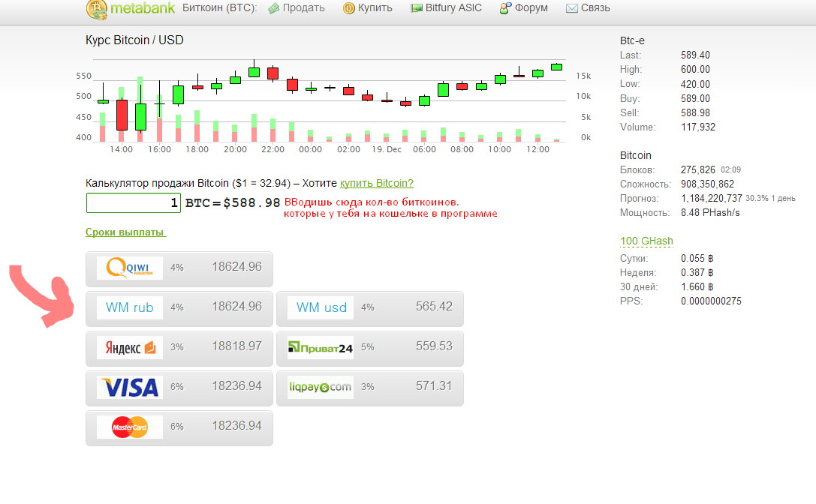Click the Купить bitcoin coin icon
Viewport: 816px width, 504px height.
coord(348,8)
